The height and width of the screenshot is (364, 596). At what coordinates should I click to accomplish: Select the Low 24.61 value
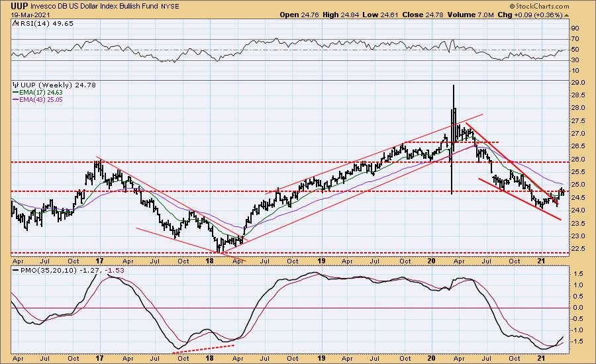(379, 15)
